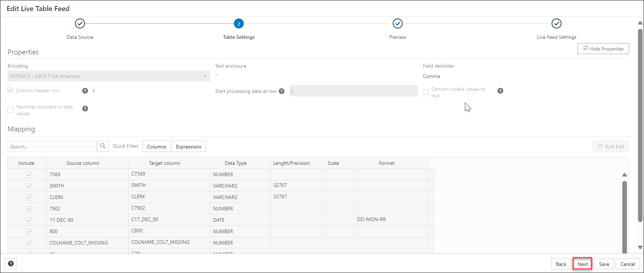644x273 pixels.
Task: Open help icon beside Column header row
Action: pos(85,91)
